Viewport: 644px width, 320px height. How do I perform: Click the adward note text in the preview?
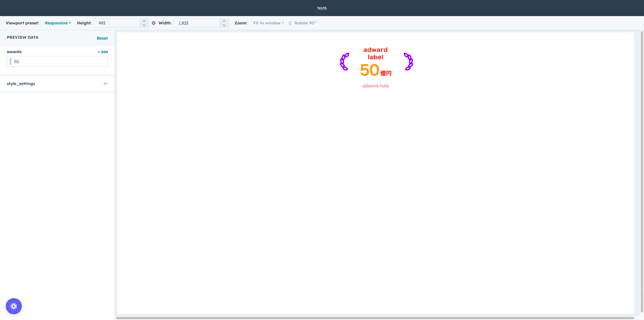tap(375, 86)
